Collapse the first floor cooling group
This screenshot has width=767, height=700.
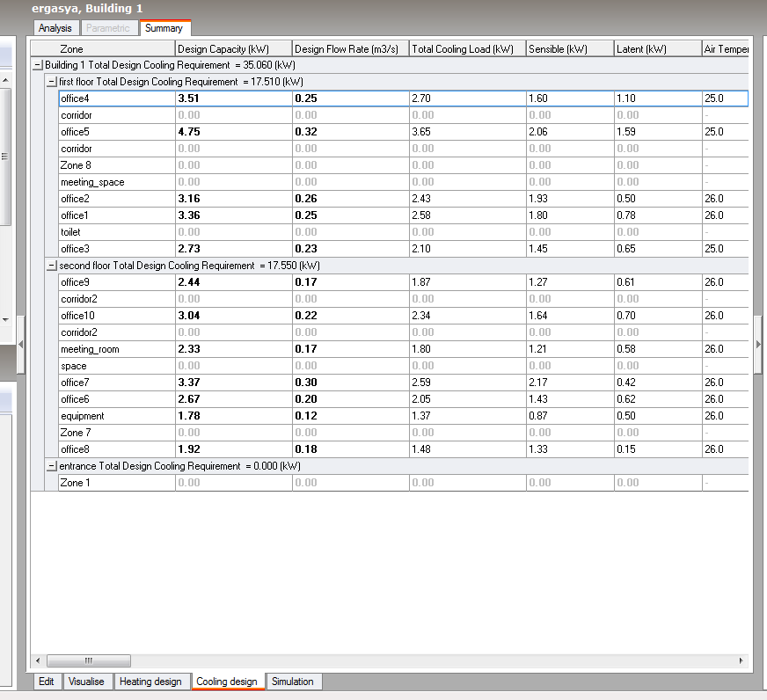click(51, 82)
